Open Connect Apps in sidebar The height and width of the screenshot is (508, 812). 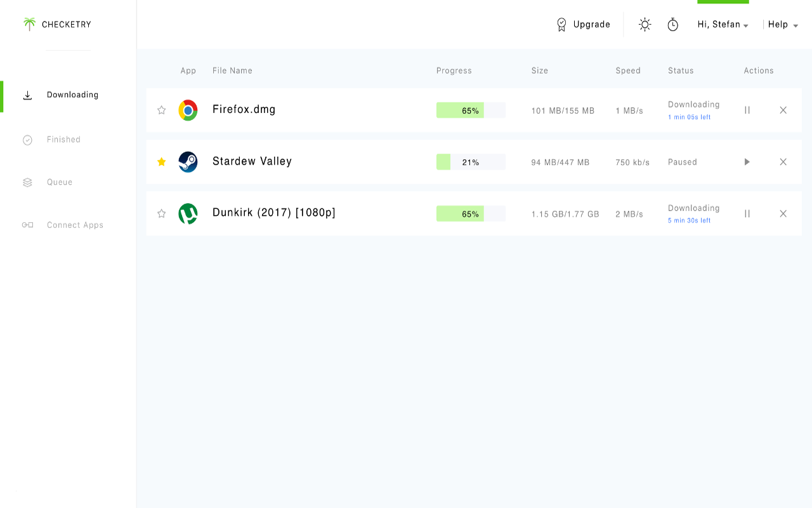pyautogui.click(x=75, y=225)
